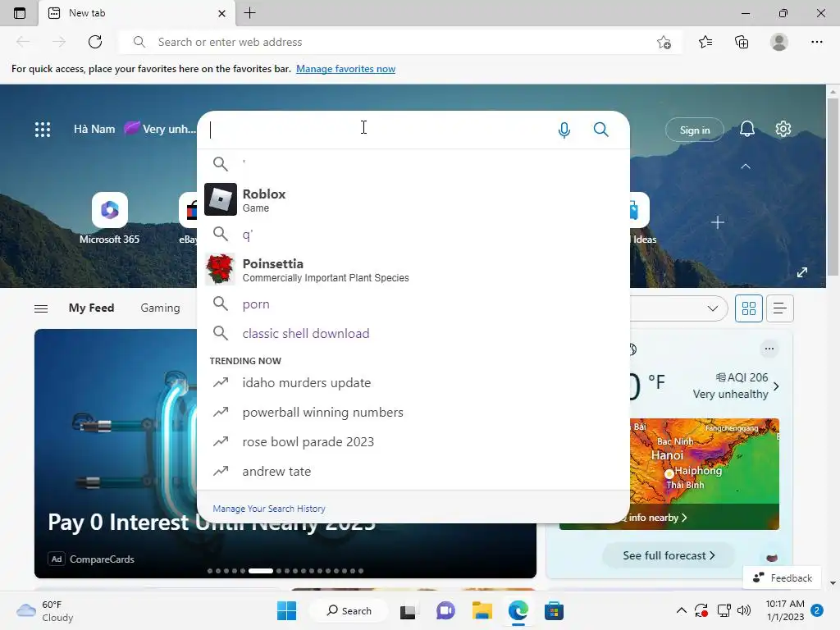Select the q' search suggestion
Image resolution: width=840 pixels, height=630 pixels.
413,234
